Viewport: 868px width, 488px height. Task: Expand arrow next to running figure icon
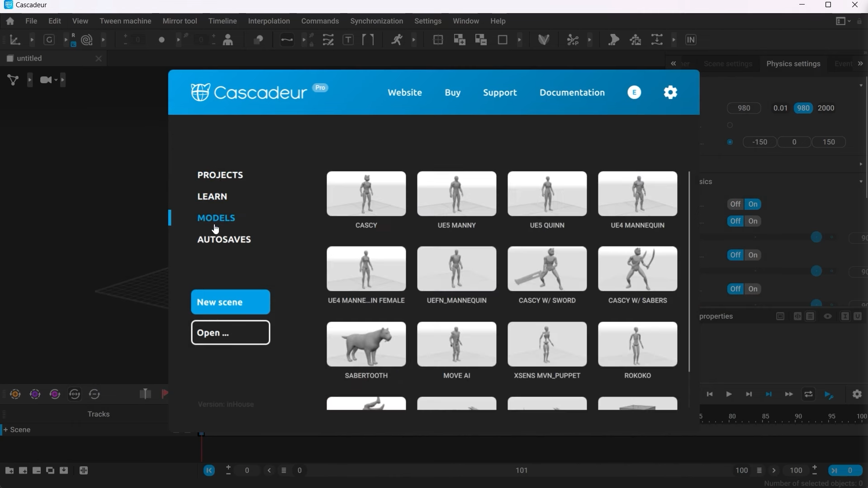tap(414, 40)
